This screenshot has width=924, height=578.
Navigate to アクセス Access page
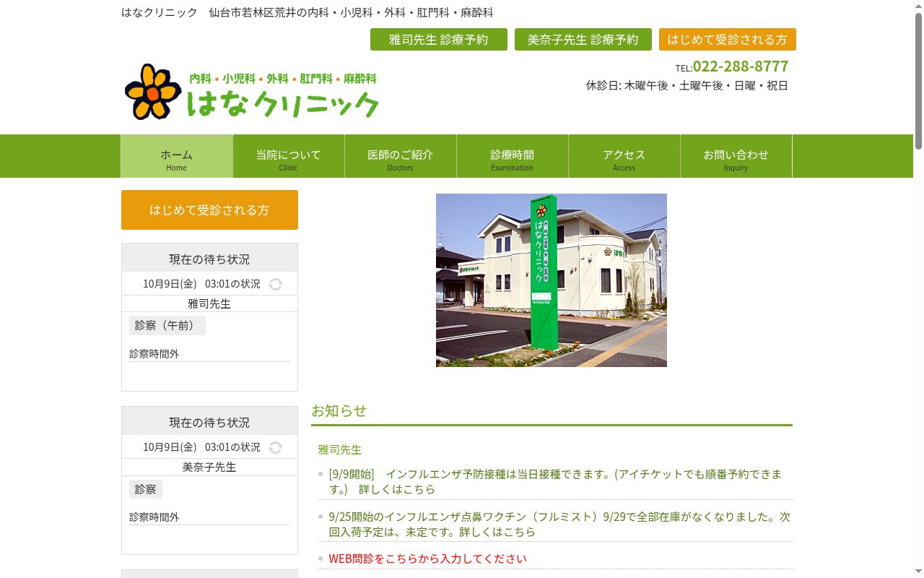coord(624,156)
